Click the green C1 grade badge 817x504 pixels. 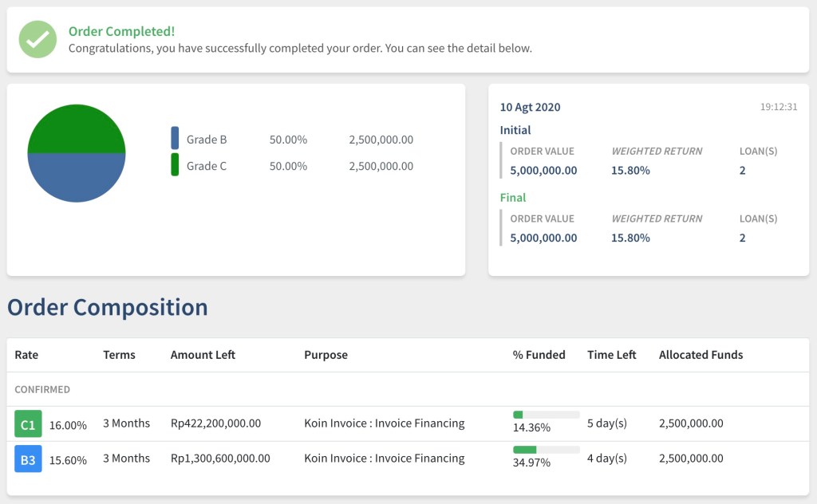click(28, 424)
